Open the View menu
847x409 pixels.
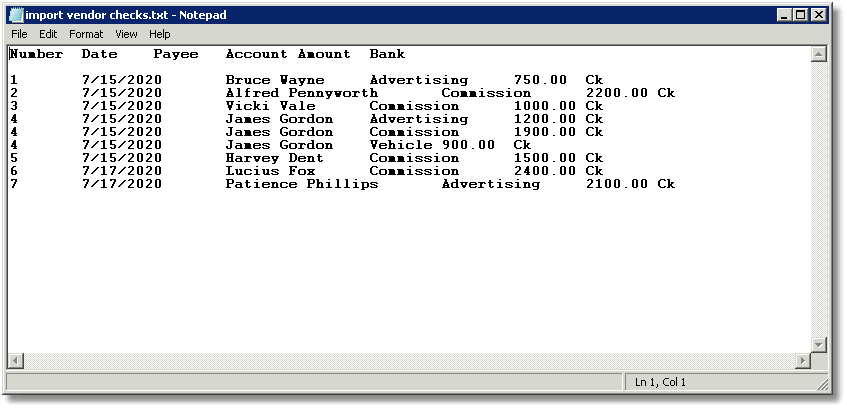pyautogui.click(x=126, y=34)
